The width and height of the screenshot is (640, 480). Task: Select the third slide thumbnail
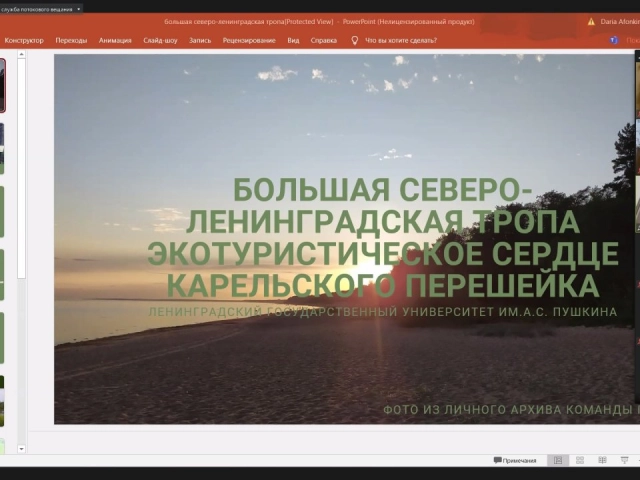[2, 211]
